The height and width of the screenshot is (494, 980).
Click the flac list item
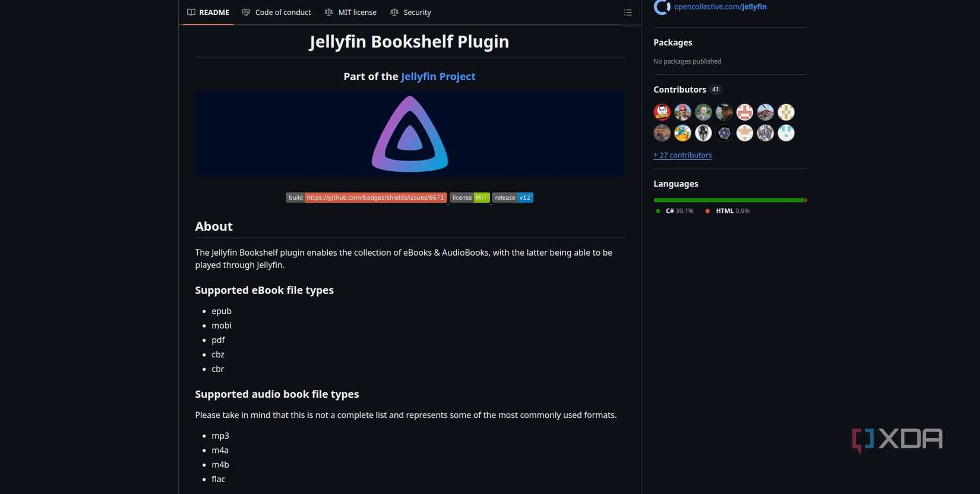(x=219, y=479)
